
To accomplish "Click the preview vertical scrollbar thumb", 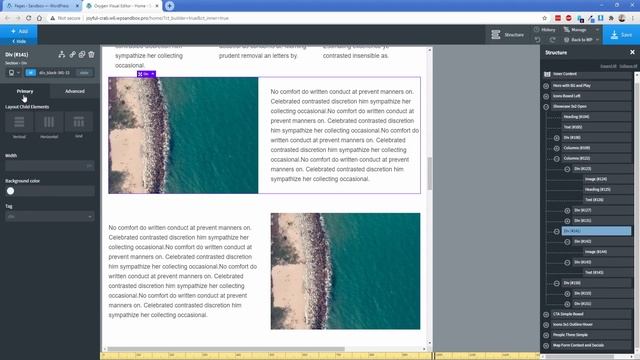I will [x=429, y=173].
